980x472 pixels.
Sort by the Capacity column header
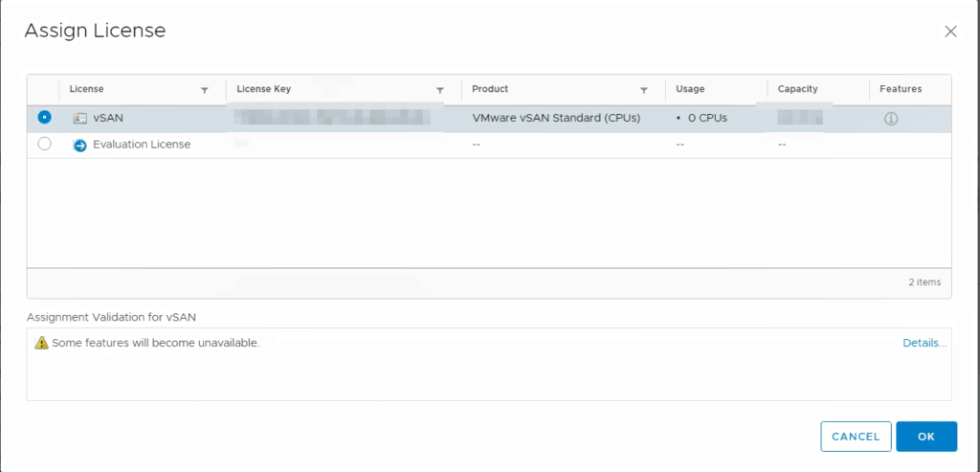797,89
